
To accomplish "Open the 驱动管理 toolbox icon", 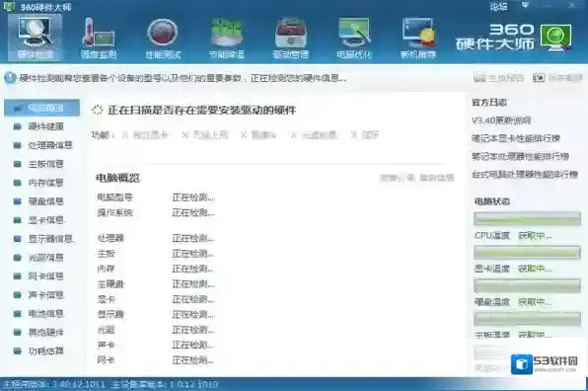I will coord(291,38).
